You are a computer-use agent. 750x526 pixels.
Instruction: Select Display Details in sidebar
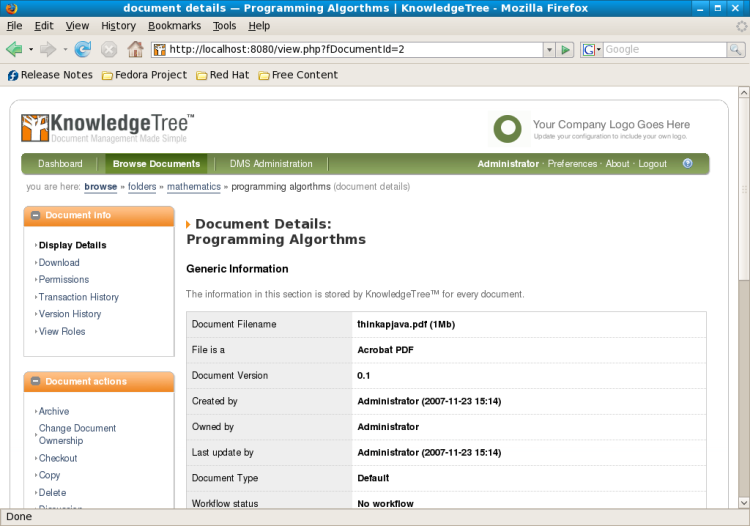pos(73,245)
